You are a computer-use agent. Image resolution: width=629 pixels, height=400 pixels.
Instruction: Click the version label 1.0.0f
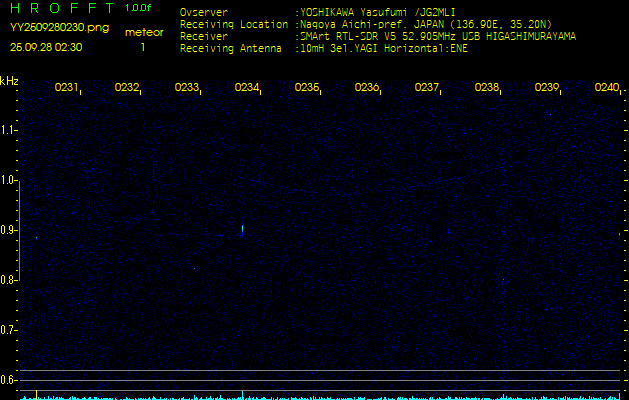pos(138,8)
